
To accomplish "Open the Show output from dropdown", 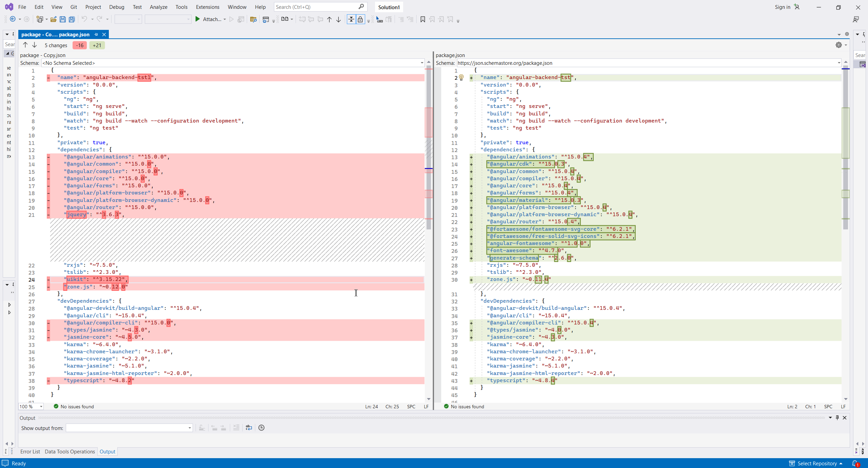I will (190, 428).
